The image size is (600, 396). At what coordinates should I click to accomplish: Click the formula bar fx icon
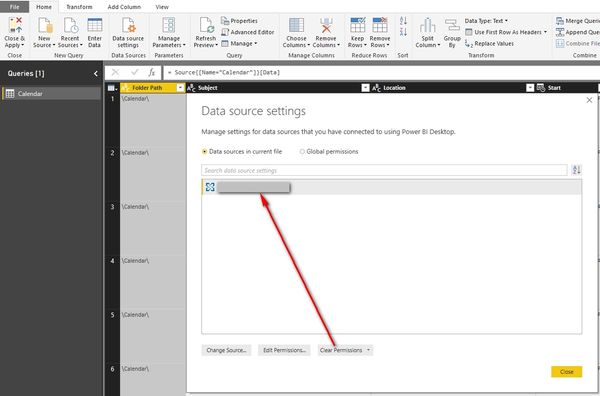click(152, 72)
